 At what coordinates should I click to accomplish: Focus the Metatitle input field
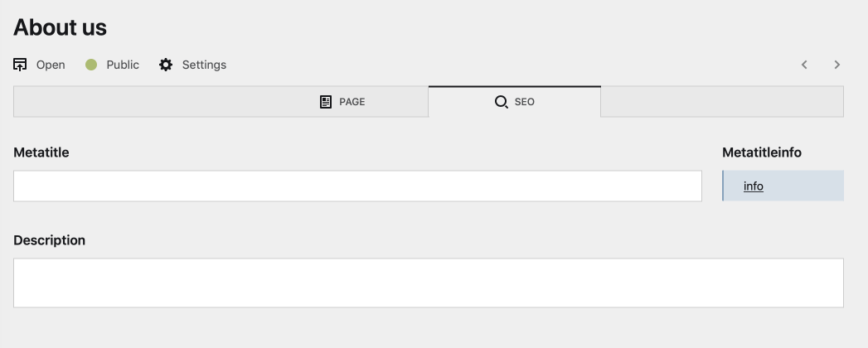click(357, 186)
